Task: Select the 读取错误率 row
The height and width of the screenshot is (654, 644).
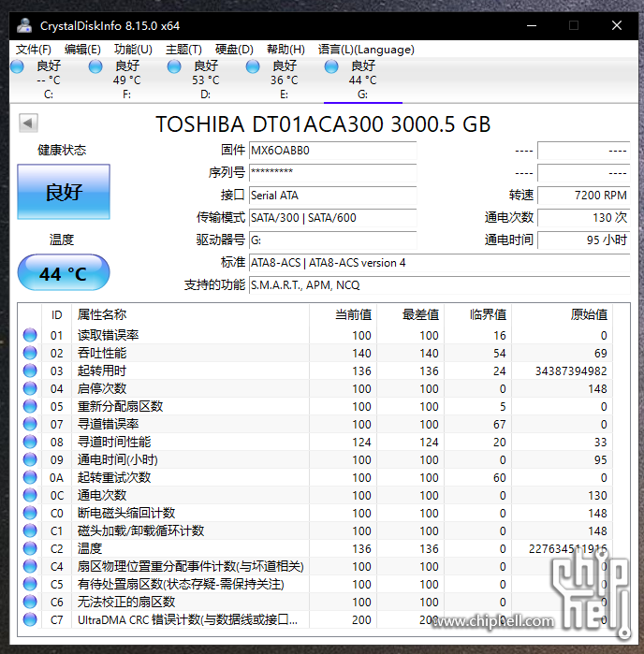Action: (315, 335)
